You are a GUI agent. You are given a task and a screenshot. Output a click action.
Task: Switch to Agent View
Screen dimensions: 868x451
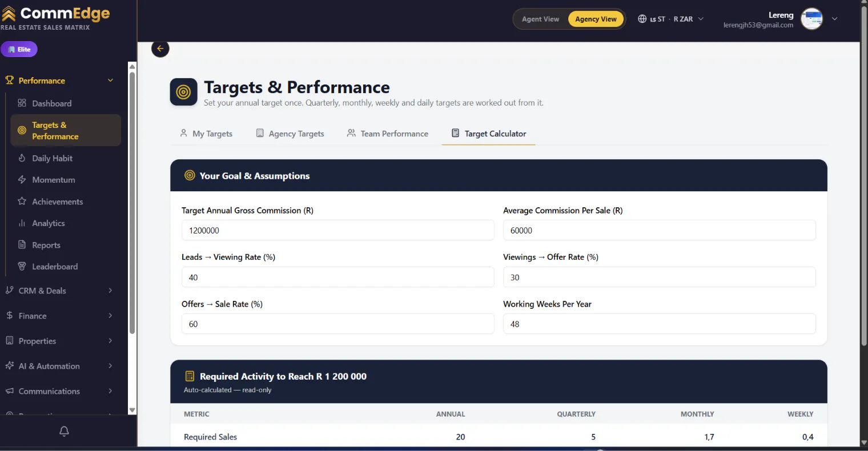540,19
